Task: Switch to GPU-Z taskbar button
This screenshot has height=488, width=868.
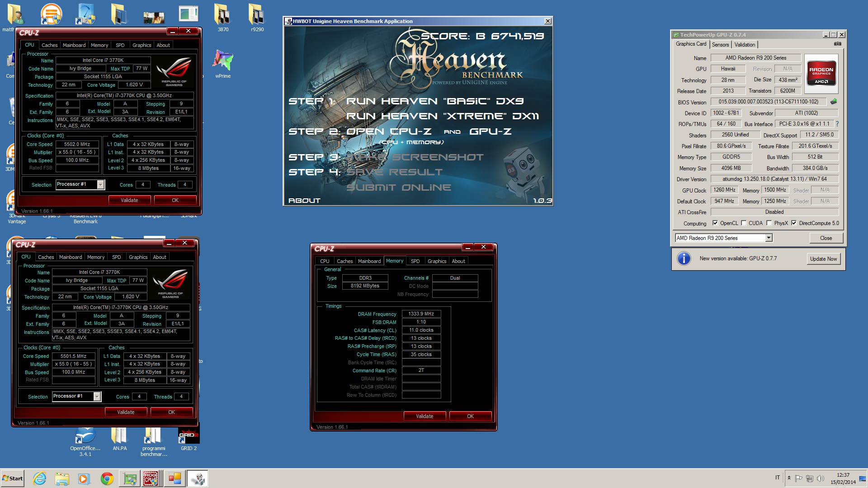Action: 130,479
